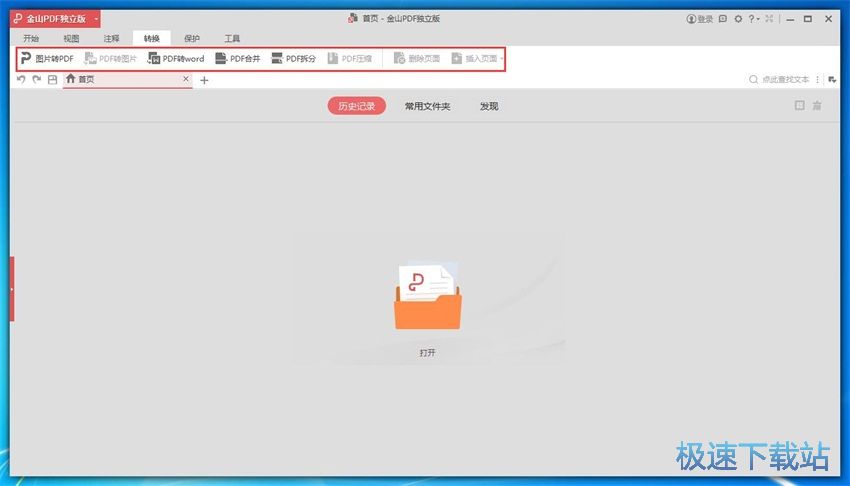This screenshot has height=486, width=850.
Task: Open the PDF拆分 split tool
Action: click(x=293, y=59)
